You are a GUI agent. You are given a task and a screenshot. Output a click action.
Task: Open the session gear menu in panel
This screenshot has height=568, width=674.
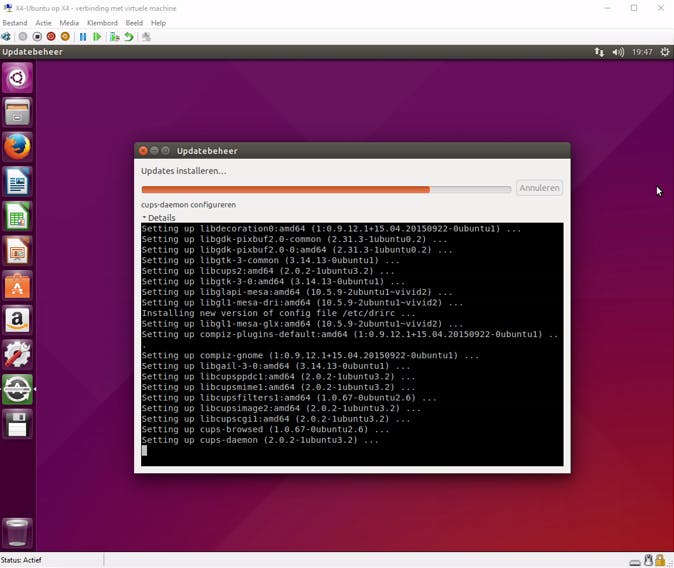point(665,52)
